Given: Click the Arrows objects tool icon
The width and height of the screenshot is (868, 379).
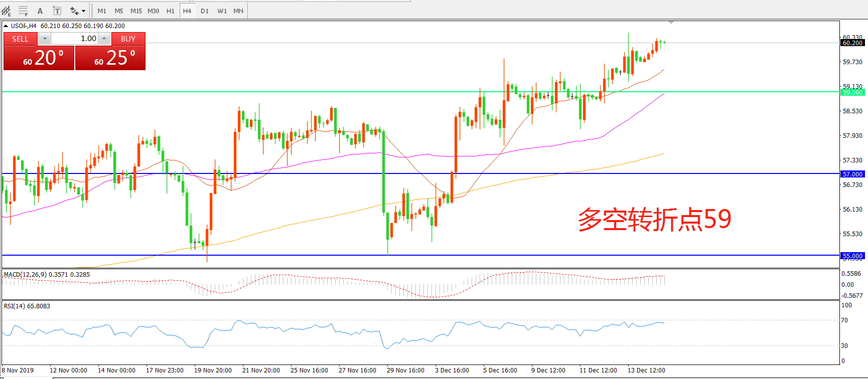Looking at the screenshot, I should (74, 11).
